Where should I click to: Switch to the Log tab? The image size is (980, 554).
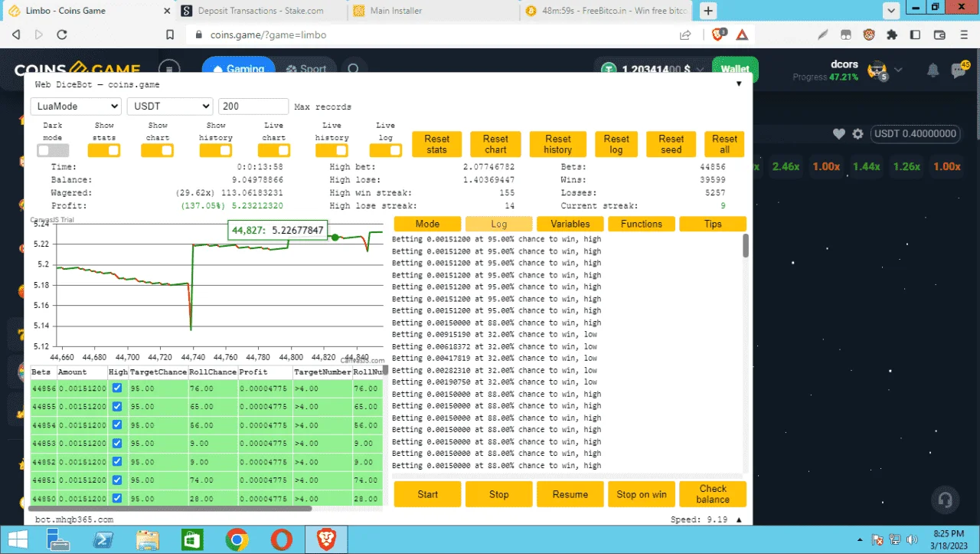498,224
